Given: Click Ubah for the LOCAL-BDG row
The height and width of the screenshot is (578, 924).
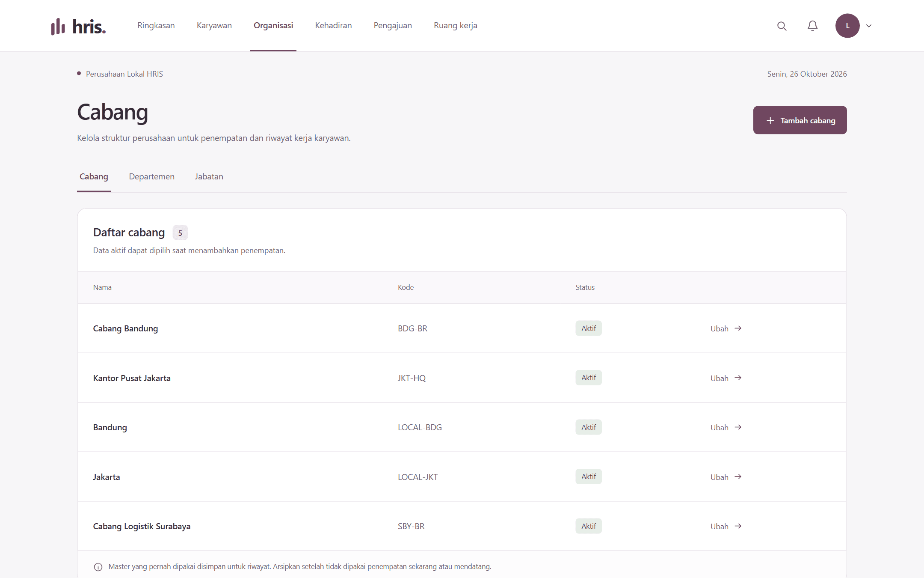Looking at the screenshot, I should tap(726, 427).
